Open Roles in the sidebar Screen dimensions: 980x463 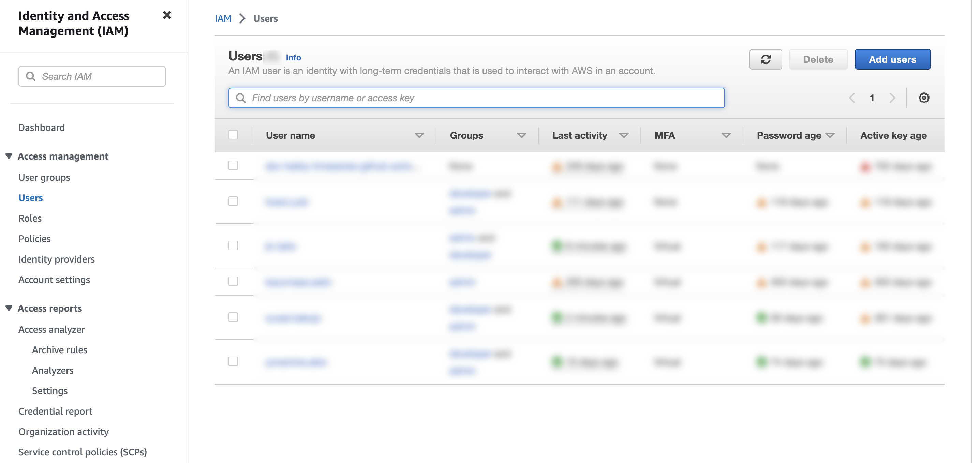pyautogui.click(x=30, y=219)
